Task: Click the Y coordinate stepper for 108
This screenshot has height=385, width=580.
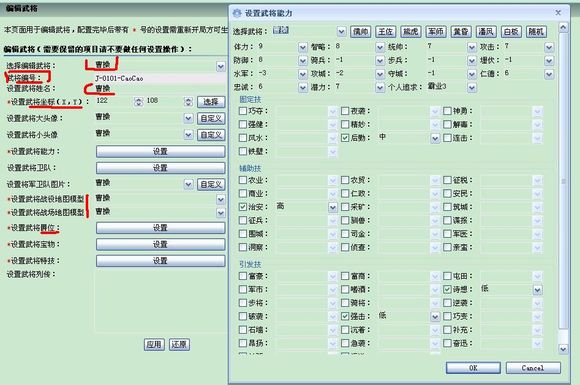Action: pyautogui.click(x=188, y=102)
